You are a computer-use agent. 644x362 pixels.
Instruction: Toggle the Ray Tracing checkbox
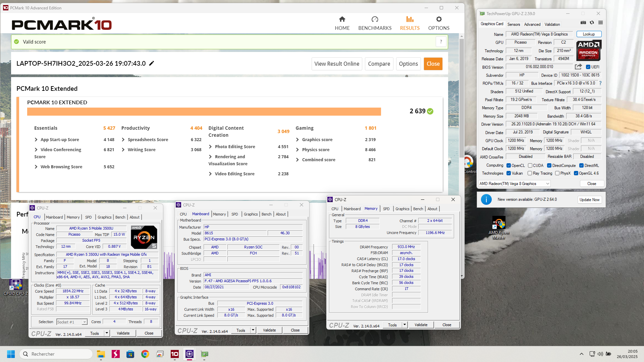point(530,173)
